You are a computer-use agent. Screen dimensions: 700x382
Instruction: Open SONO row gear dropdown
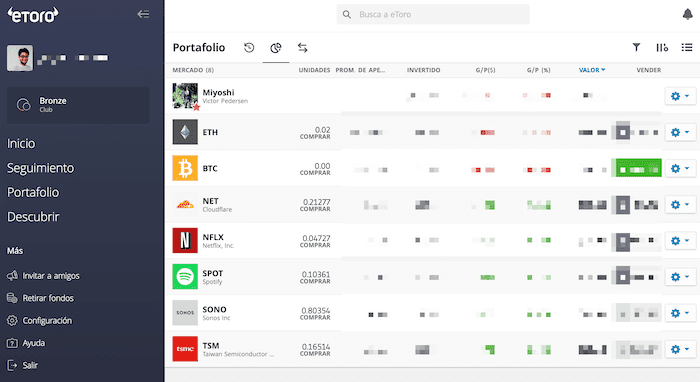point(680,313)
